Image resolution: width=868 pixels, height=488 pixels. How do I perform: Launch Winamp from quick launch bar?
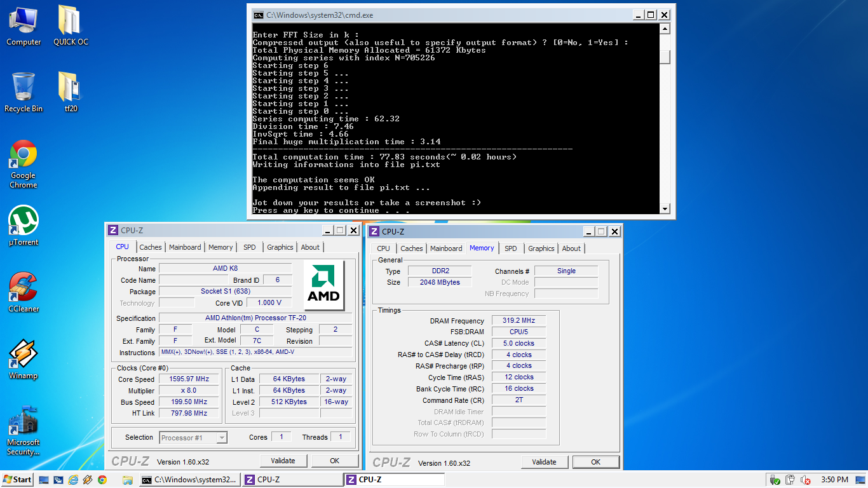[88, 480]
